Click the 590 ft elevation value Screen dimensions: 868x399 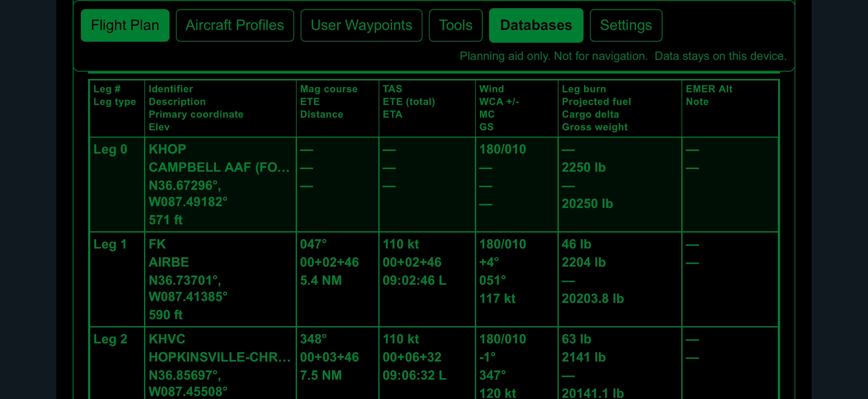[166, 315]
